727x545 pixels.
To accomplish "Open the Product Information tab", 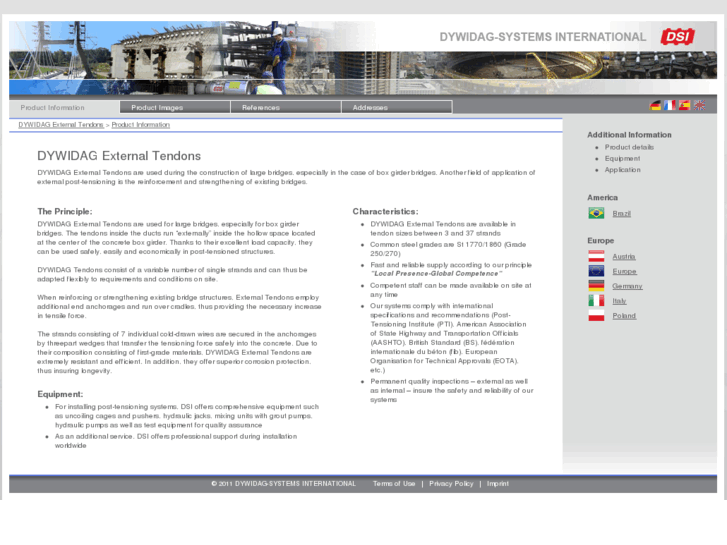I will (64, 107).
